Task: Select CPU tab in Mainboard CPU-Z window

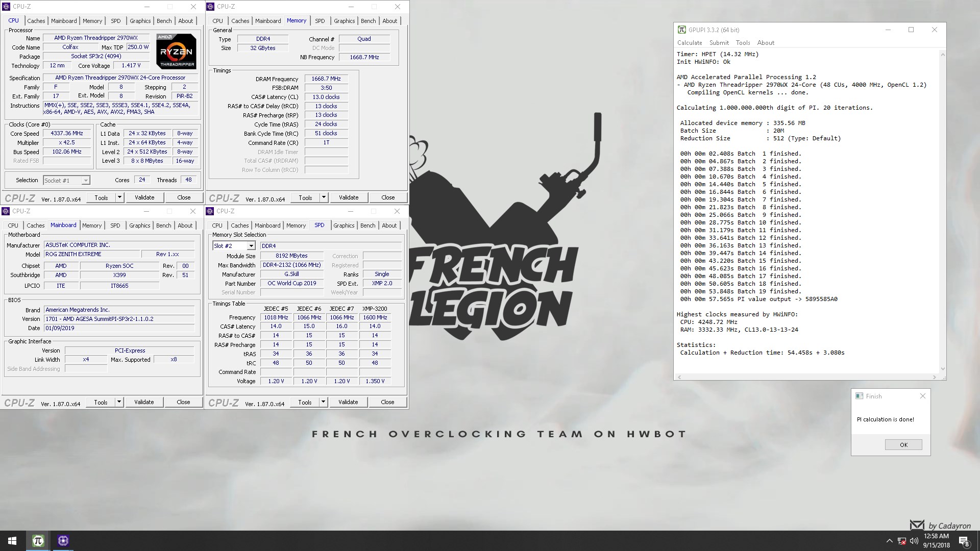Action: pyautogui.click(x=13, y=226)
